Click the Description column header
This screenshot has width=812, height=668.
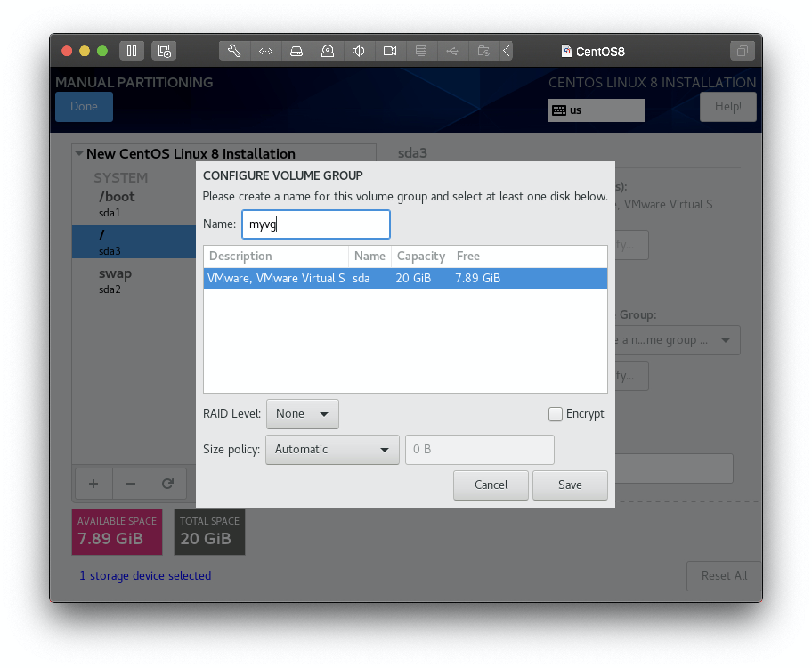pos(276,256)
